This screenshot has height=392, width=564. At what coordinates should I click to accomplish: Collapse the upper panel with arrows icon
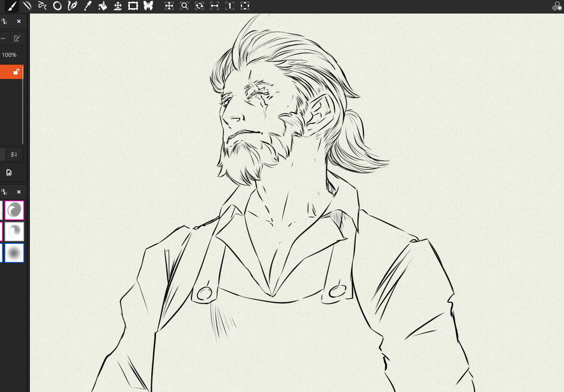click(4, 21)
